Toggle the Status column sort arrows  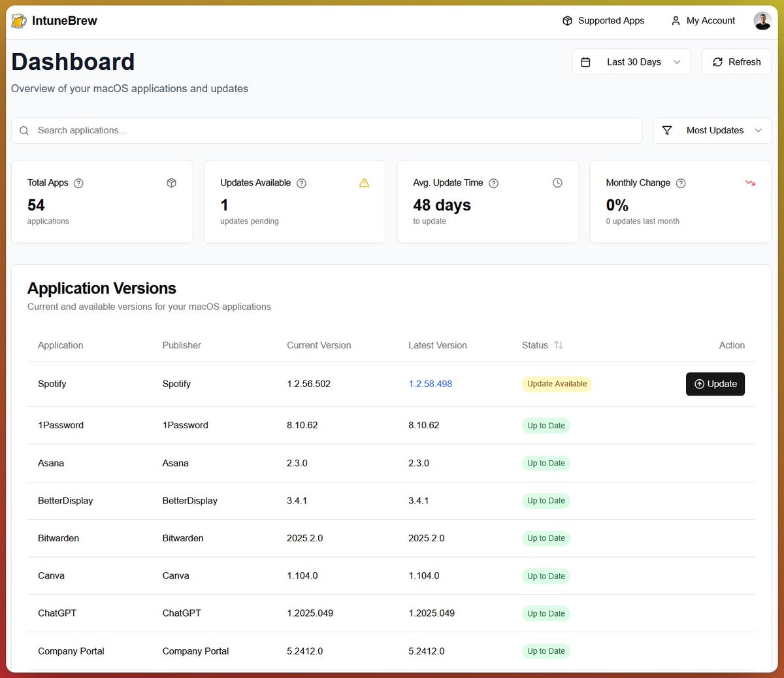(559, 345)
